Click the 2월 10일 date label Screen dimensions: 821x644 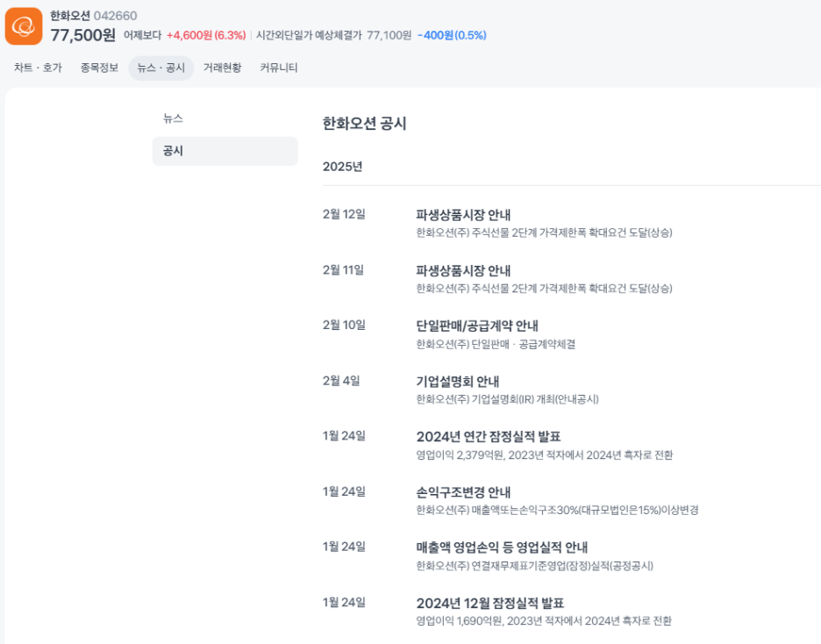click(344, 326)
